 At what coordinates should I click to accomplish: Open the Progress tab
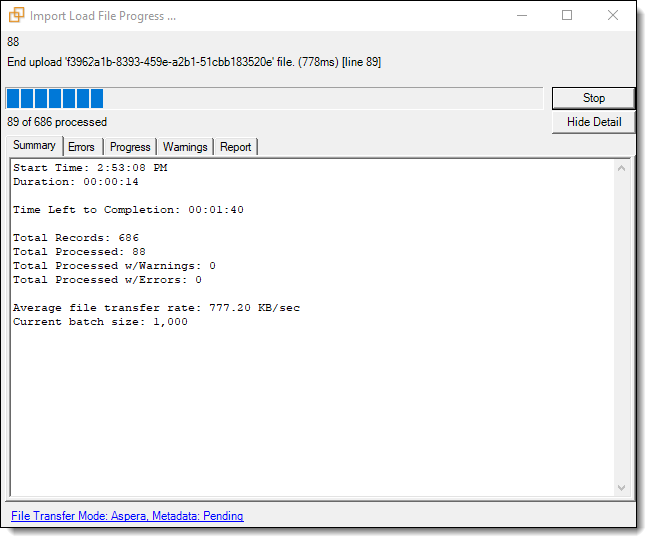point(130,147)
